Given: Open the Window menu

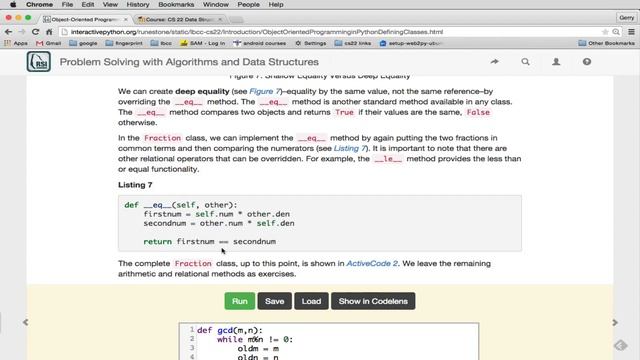Looking at the screenshot, I should pyautogui.click(x=216, y=4).
